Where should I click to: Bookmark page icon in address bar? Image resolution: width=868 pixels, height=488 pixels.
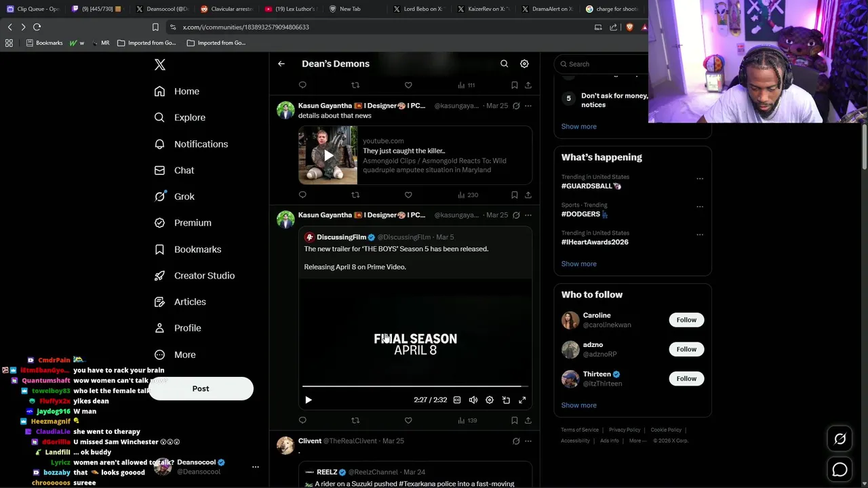point(155,27)
